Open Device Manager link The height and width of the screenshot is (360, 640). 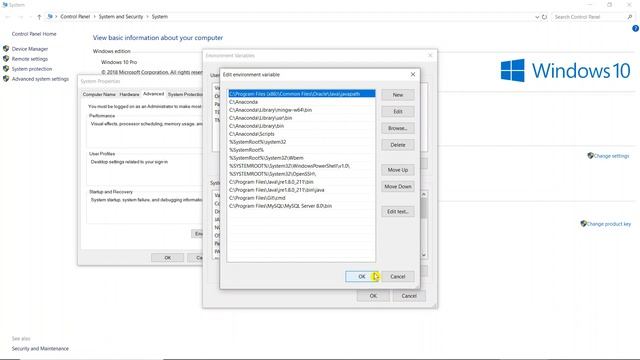pyautogui.click(x=30, y=49)
